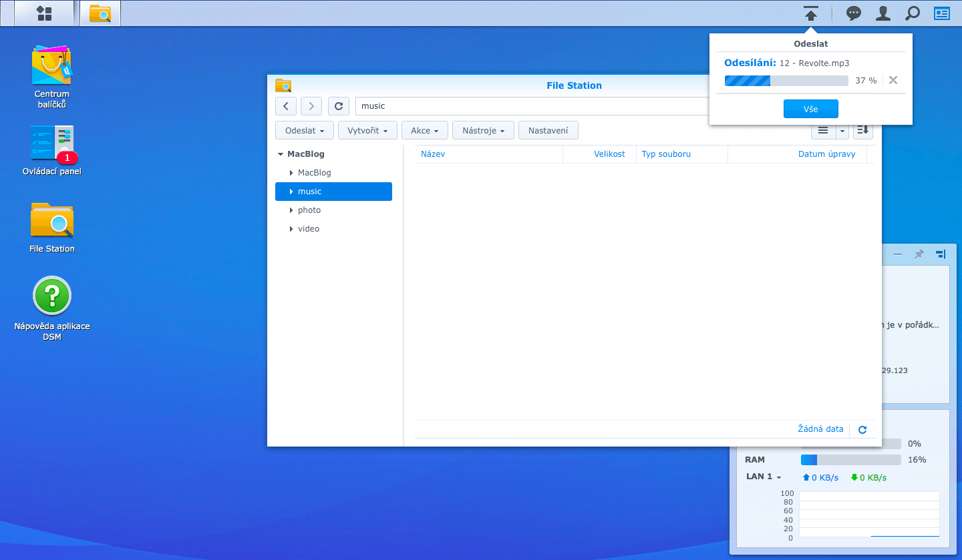Open the LAN 1 dropdown in widget
Viewport: 962px width, 560px height.
tap(763, 477)
